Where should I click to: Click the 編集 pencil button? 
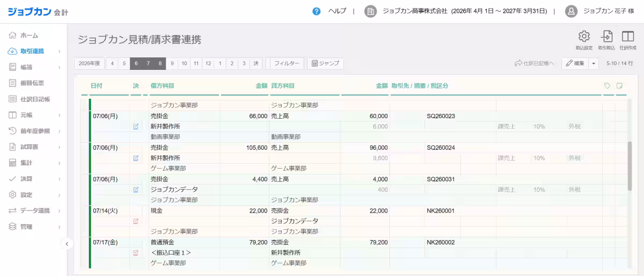(x=575, y=63)
